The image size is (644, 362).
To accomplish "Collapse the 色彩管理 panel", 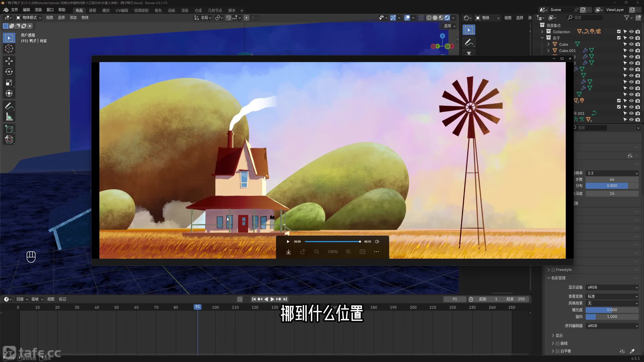I will [x=549, y=278].
